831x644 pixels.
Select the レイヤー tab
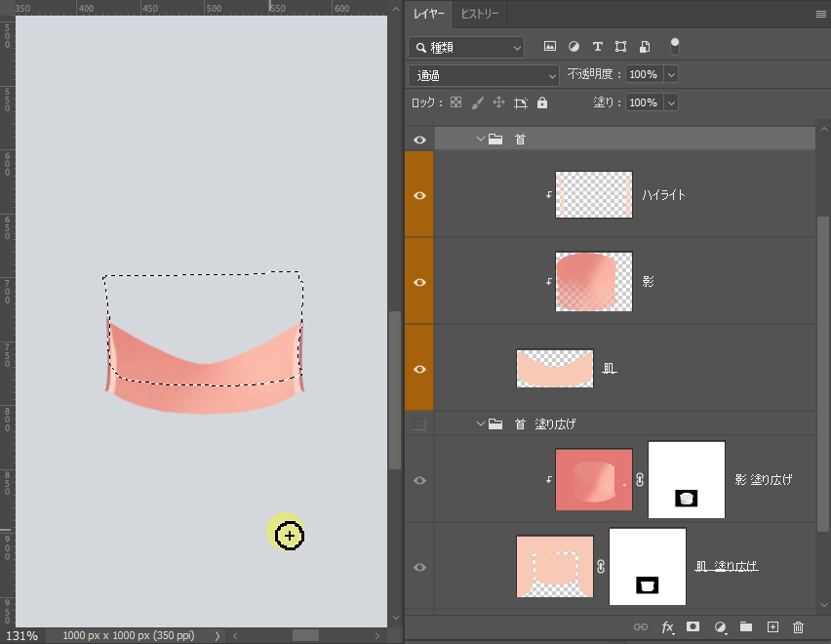click(x=429, y=14)
